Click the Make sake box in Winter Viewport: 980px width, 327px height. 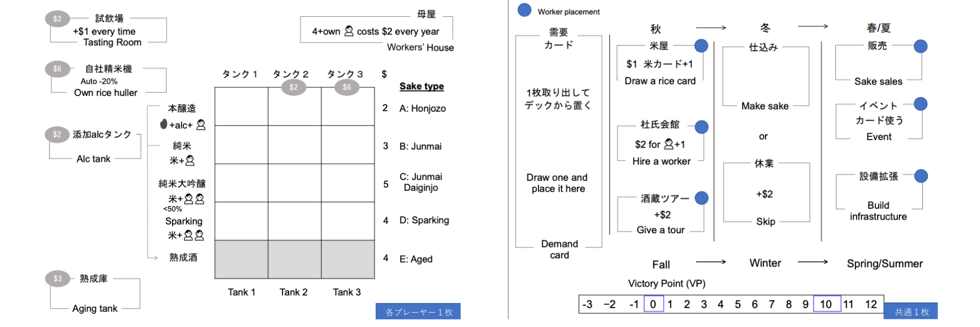[x=765, y=76]
